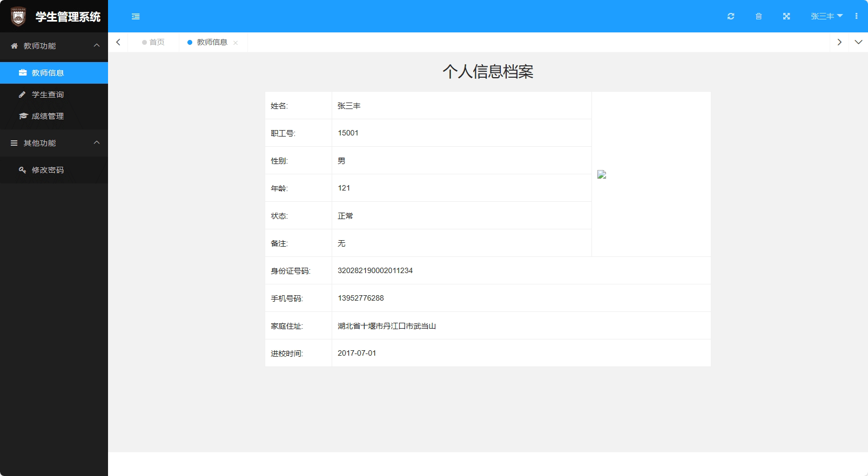Click the pencil icon beside 学生查询
Screen dimensions: 868x476
(22, 94)
